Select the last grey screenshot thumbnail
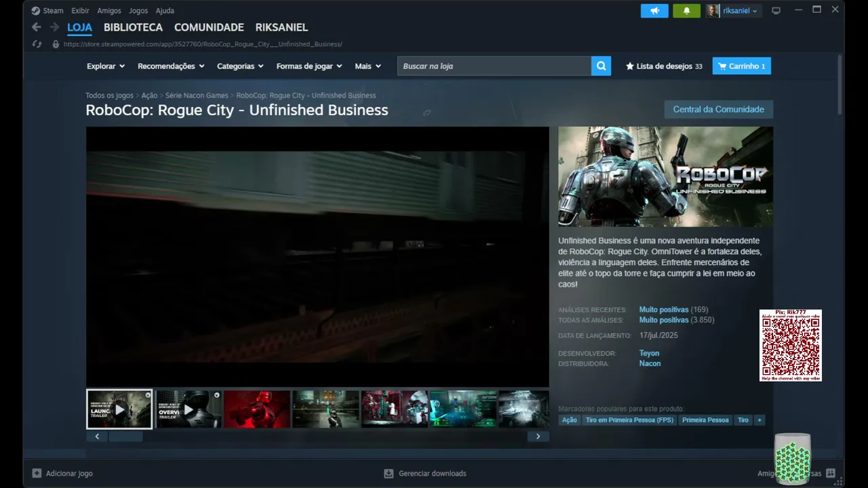The width and height of the screenshot is (868, 488). click(524, 409)
